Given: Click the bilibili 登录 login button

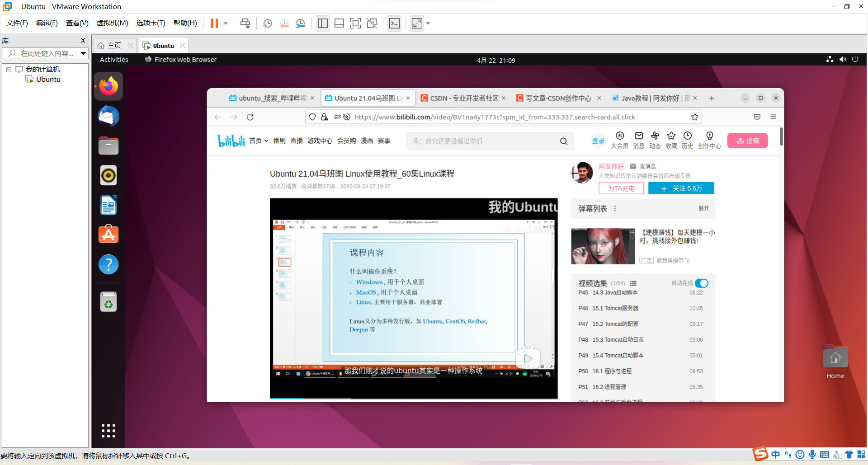Looking at the screenshot, I should coord(598,141).
